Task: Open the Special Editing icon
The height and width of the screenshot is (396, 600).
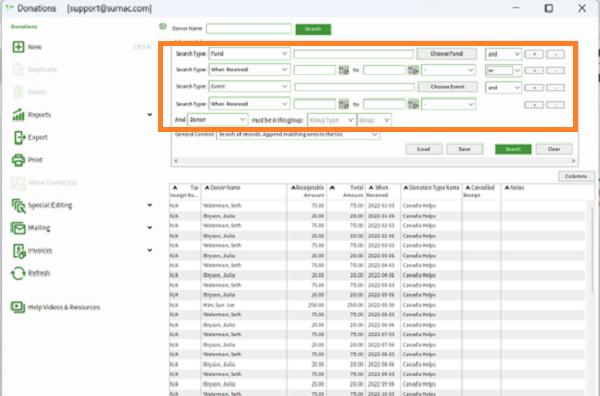Action: 18,205
